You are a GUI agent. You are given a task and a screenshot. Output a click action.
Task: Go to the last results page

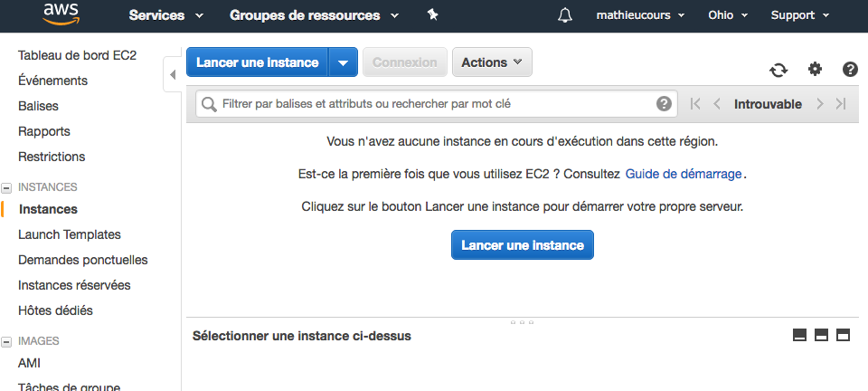(x=841, y=104)
